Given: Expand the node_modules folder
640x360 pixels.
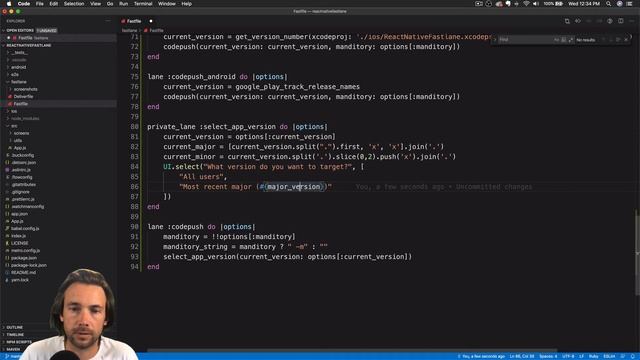Looking at the screenshot, I should click(x=25, y=119).
